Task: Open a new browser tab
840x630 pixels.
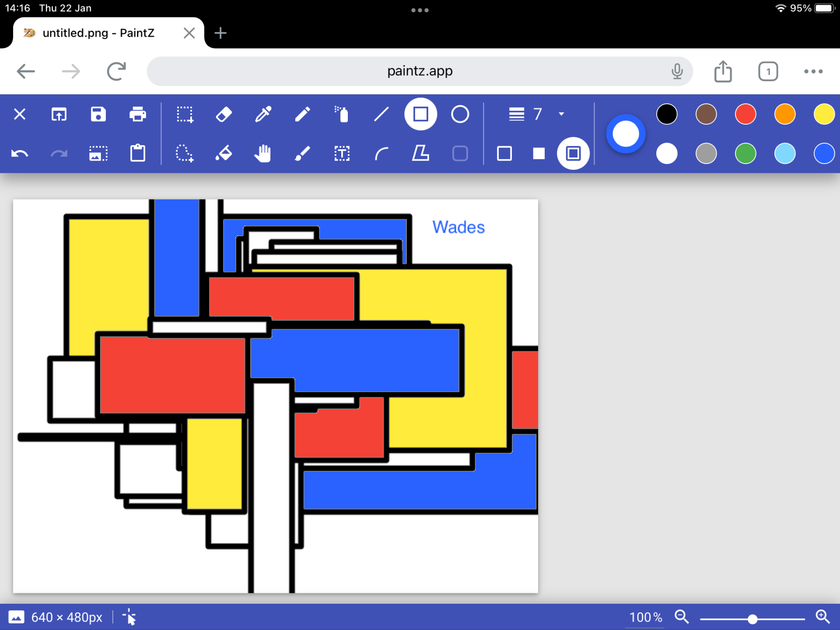Action: (220, 33)
